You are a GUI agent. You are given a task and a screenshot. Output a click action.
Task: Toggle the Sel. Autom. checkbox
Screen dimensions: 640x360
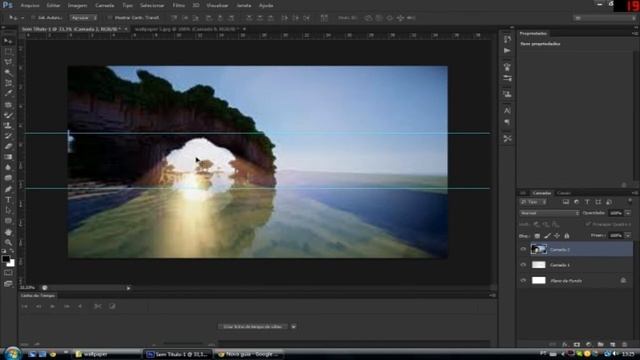pos(33,18)
